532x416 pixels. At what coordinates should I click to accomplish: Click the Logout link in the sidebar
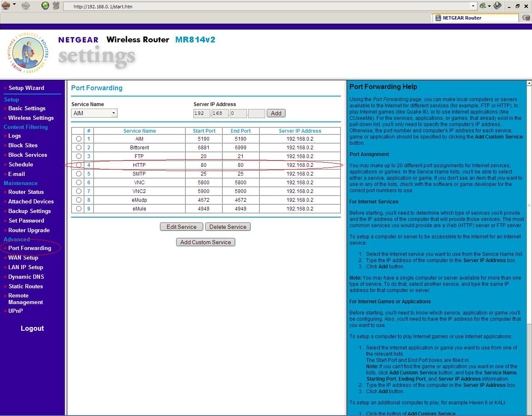32,328
